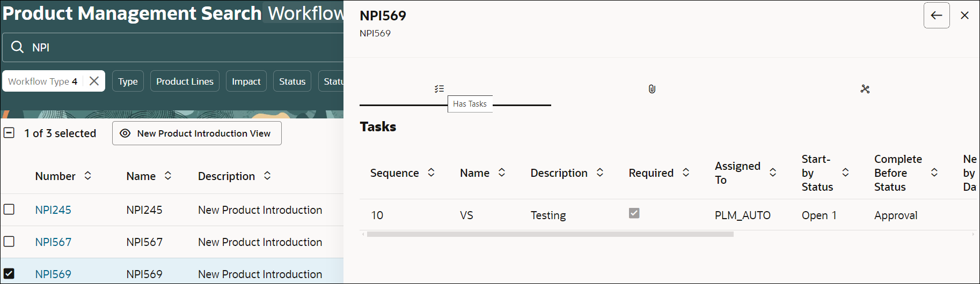Click the tasks table horizontal scrollbar

(550, 234)
